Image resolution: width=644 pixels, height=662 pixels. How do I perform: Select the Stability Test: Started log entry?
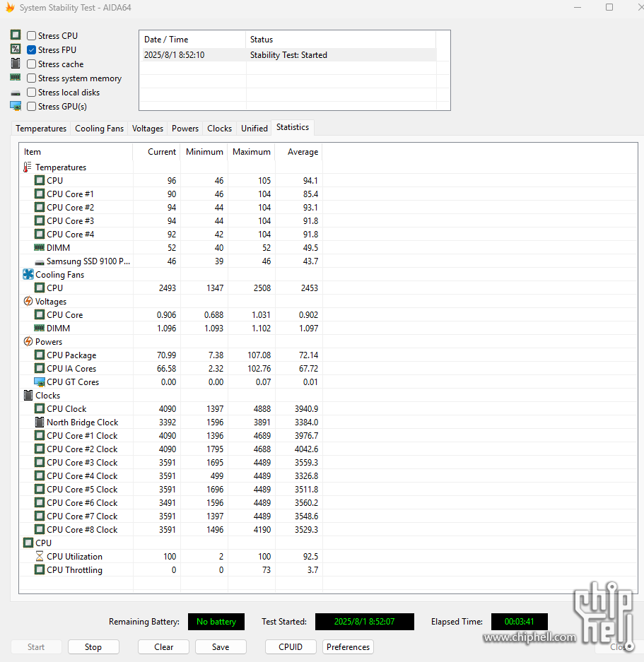(x=288, y=55)
